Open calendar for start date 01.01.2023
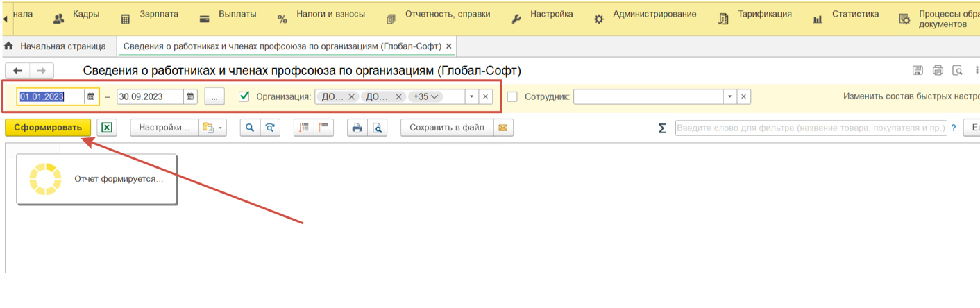 click(x=91, y=97)
